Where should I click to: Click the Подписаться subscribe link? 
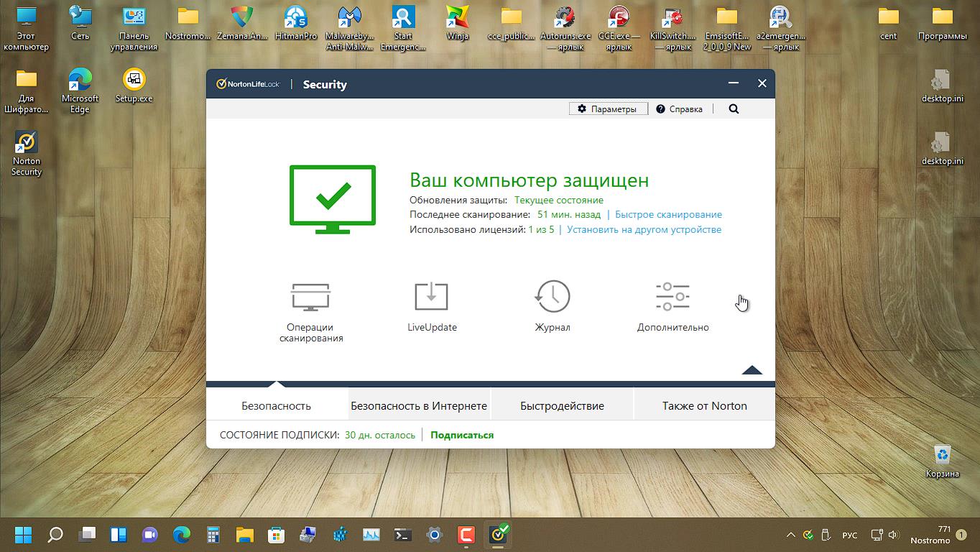pyautogui.click(x=462, y=435)
